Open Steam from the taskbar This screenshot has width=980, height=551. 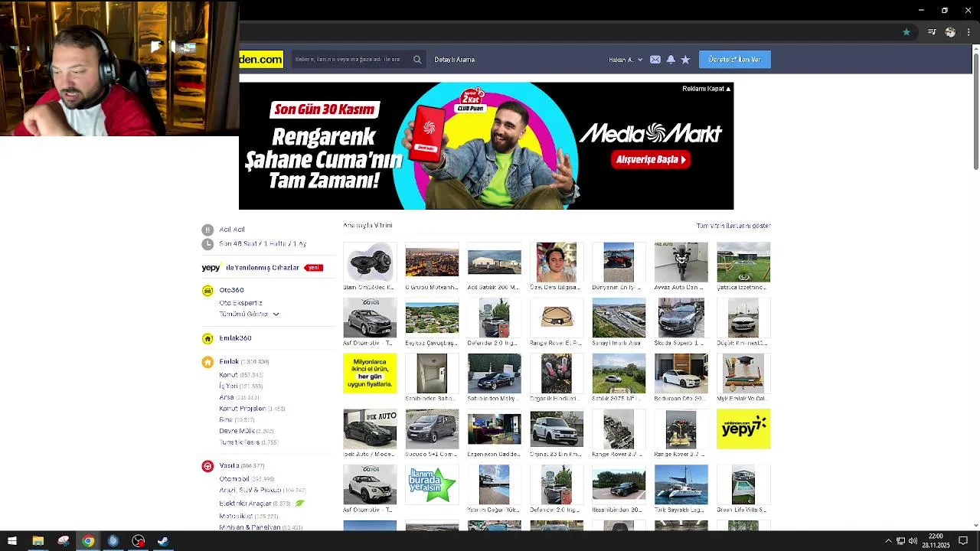tap(163, 541)
